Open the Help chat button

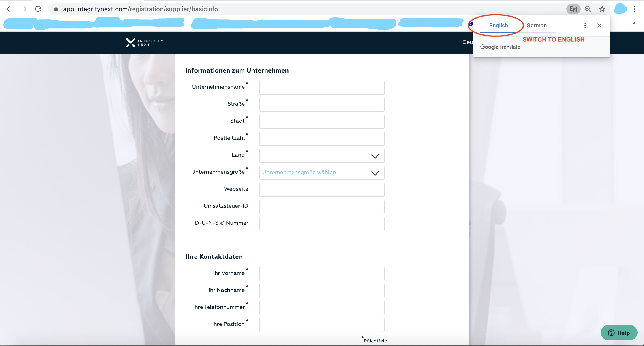coord(619,333)
